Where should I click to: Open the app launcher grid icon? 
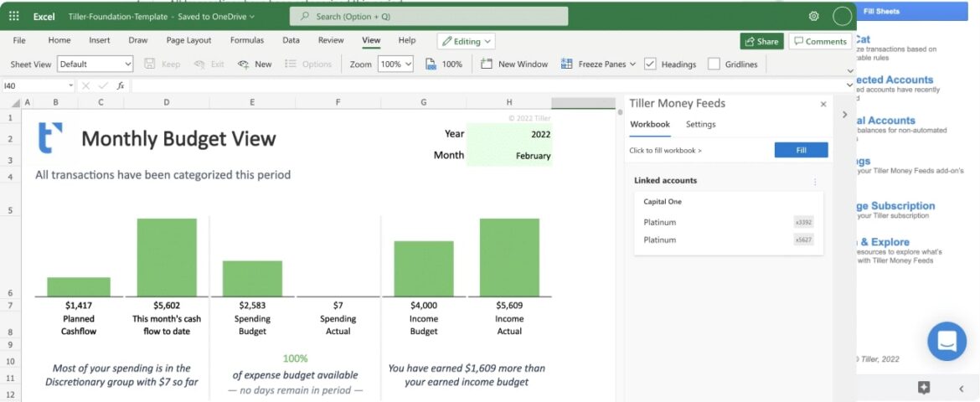coord(13,16)
